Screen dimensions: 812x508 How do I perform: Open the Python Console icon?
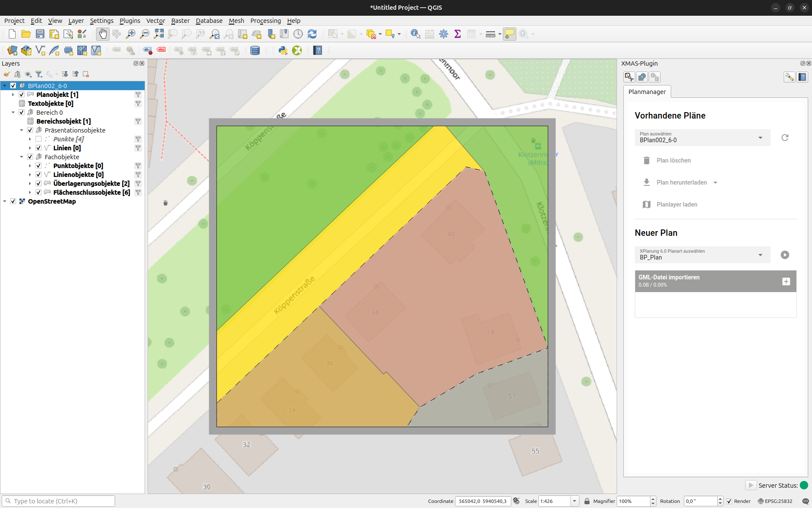click(x=283, y=50)
